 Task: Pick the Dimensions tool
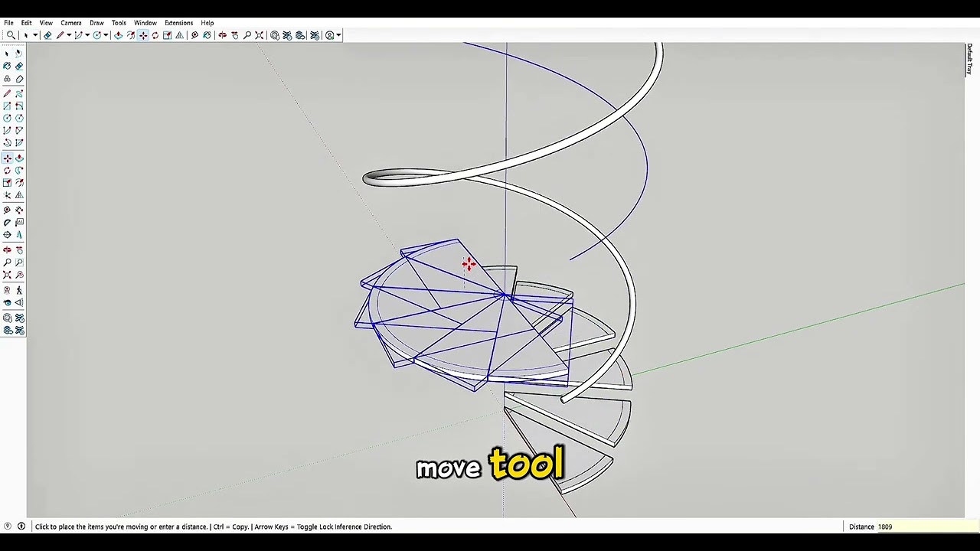click(x=19, y=210)
